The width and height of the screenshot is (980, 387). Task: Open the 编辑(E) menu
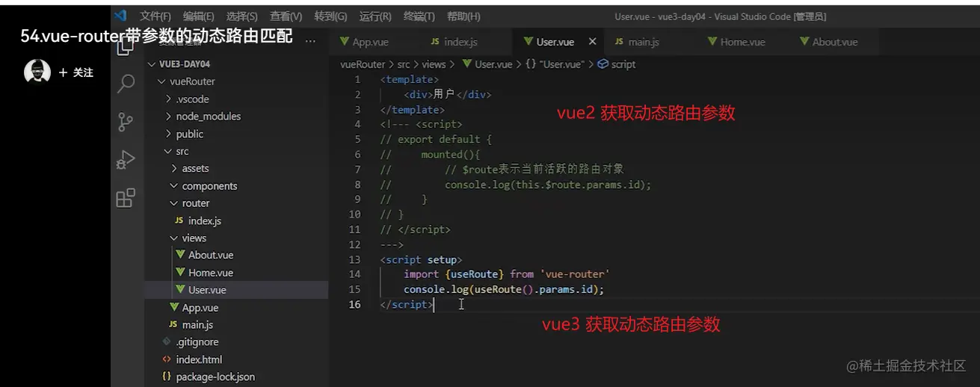[199, 16]
